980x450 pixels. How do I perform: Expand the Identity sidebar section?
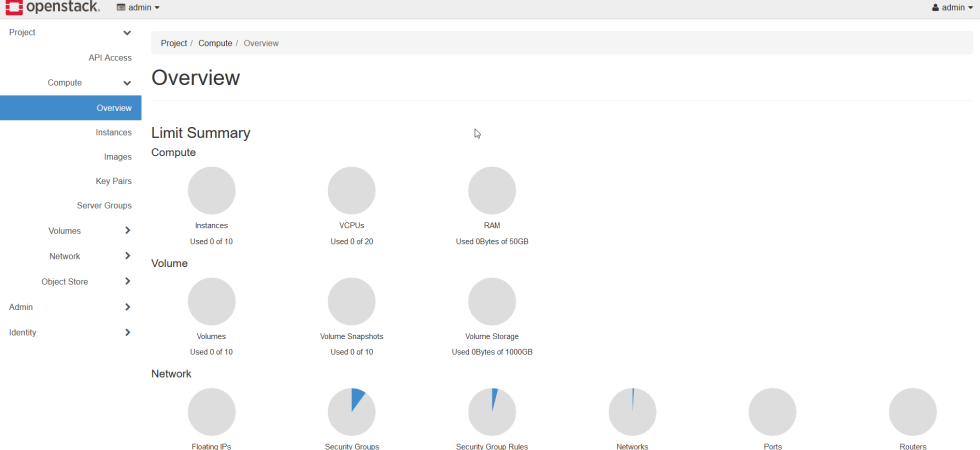127,332
